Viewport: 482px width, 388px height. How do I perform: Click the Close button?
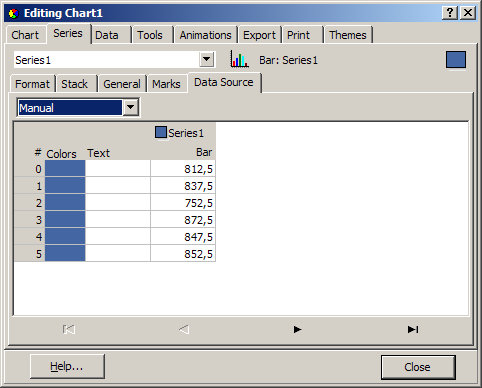(418, 367)
